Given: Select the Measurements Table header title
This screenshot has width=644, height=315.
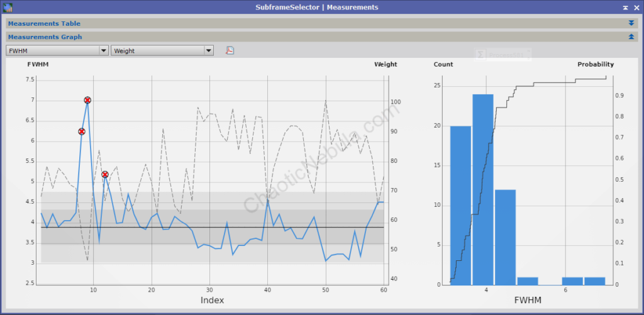Looking at the screenshot, I should (x=44, y=23).
